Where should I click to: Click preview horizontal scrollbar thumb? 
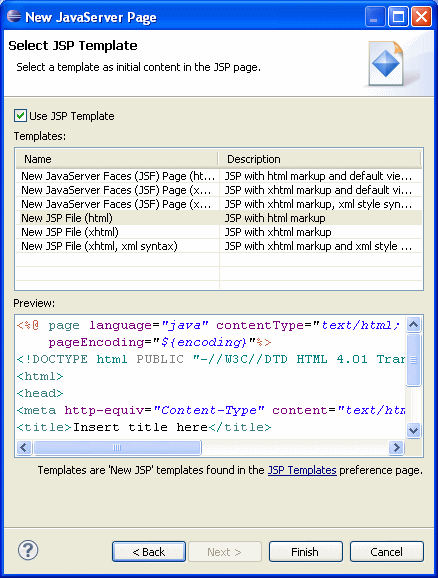tap(117, 448)
